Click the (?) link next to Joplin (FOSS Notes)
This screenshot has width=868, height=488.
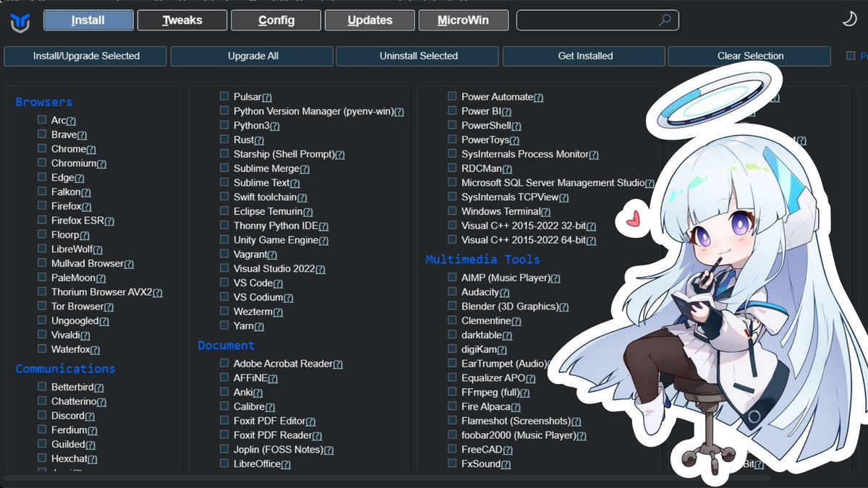coord(328,450)
